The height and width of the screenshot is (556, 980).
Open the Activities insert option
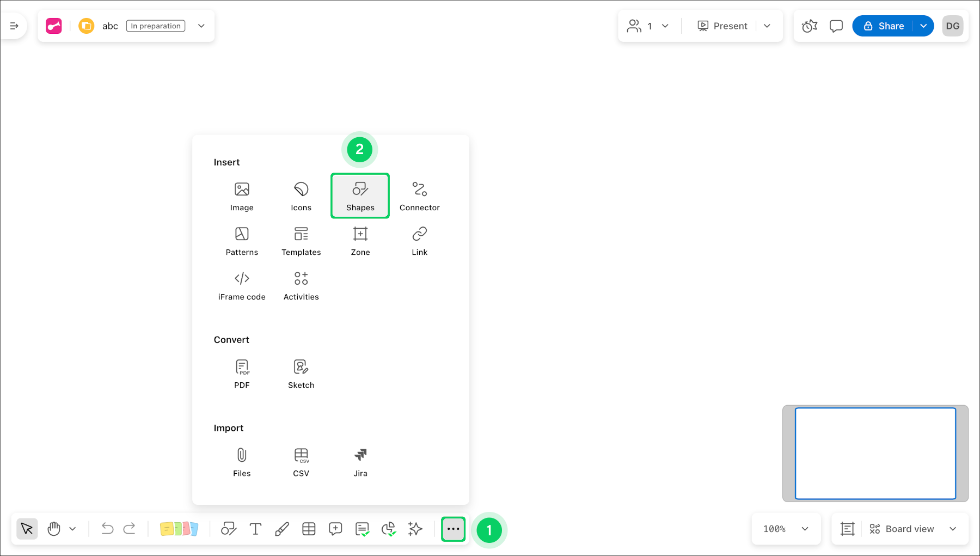pyautogui.click(x=301, y=285)
